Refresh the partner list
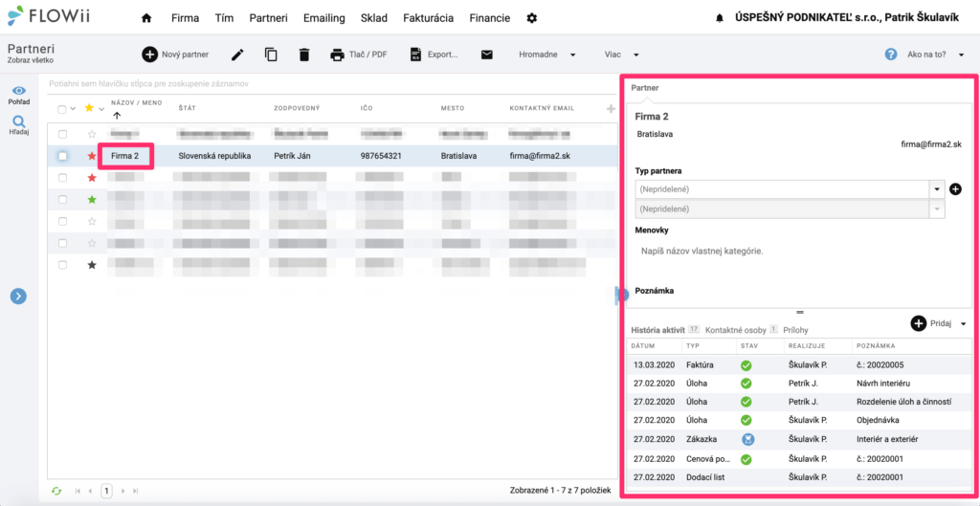This screenshot has width=980, height=506. 56,491
